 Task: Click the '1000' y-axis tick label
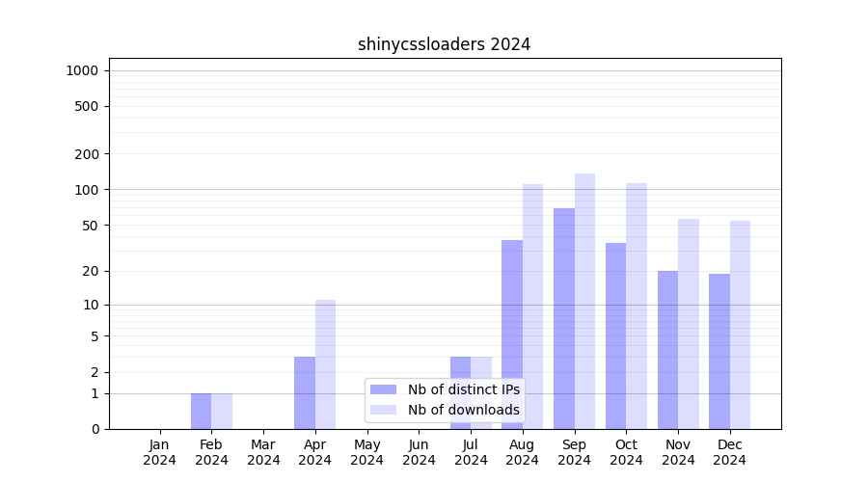[x=82, y=70]
